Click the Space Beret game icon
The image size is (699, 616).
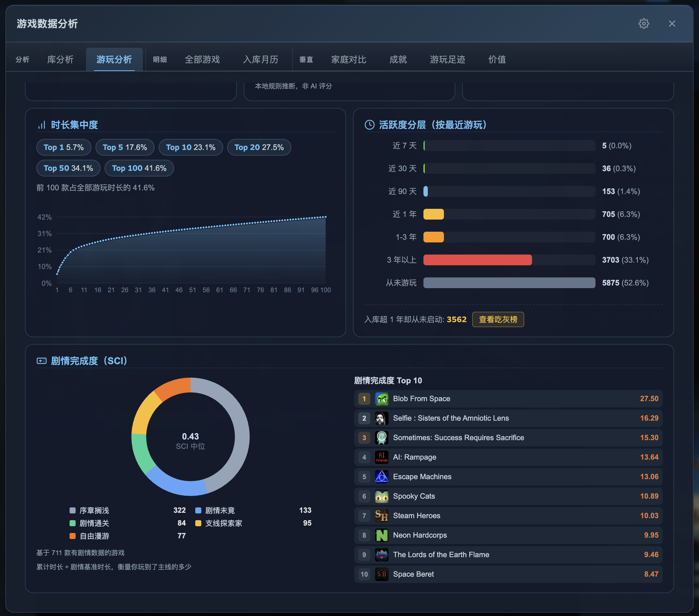(x=381, y=574)
